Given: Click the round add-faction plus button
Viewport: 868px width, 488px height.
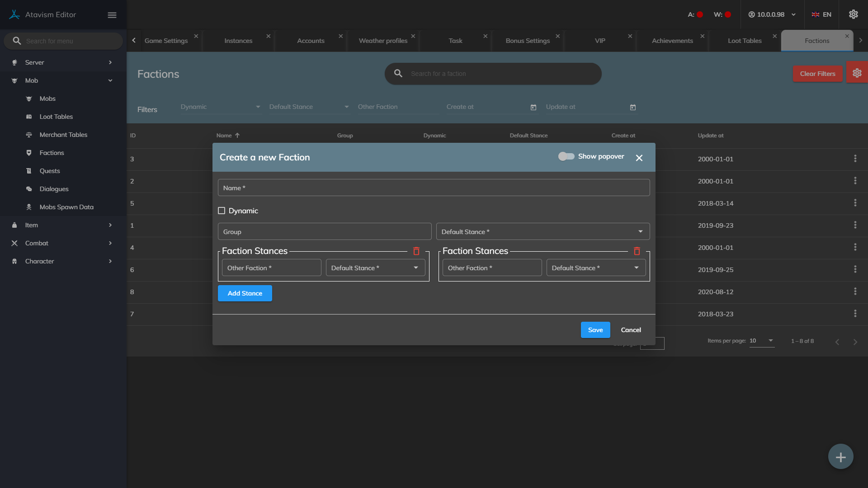Looking at the screenshot, I should [x=840, y=457].
